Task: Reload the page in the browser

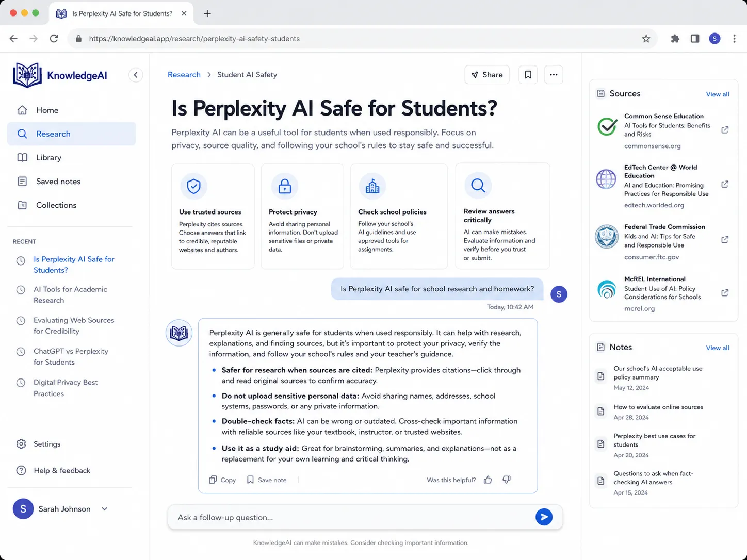Action: click(54, 39)
